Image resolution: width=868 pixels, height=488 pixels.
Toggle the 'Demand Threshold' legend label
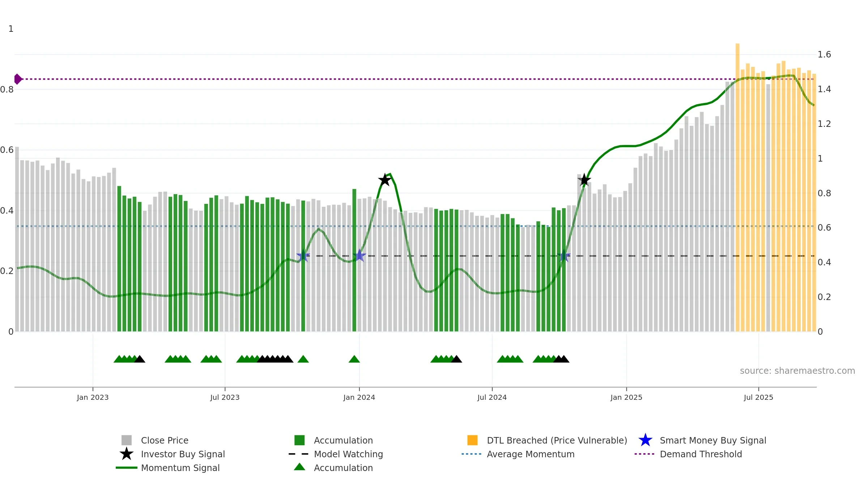click(701, 454)
